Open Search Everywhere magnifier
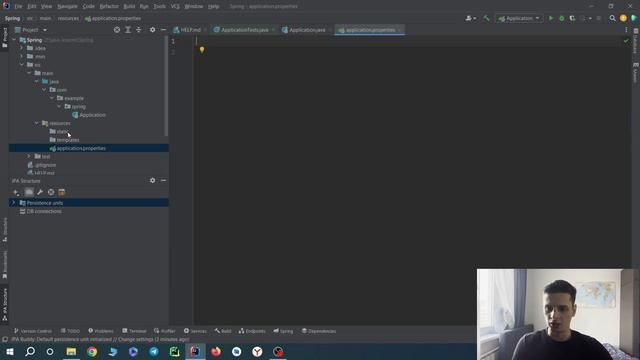The width and height of the screenshot is (640, 360). [x=612, y=18]
